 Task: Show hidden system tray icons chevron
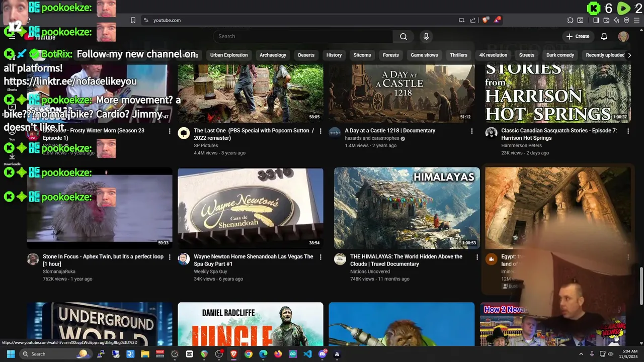tap(582, 354)
